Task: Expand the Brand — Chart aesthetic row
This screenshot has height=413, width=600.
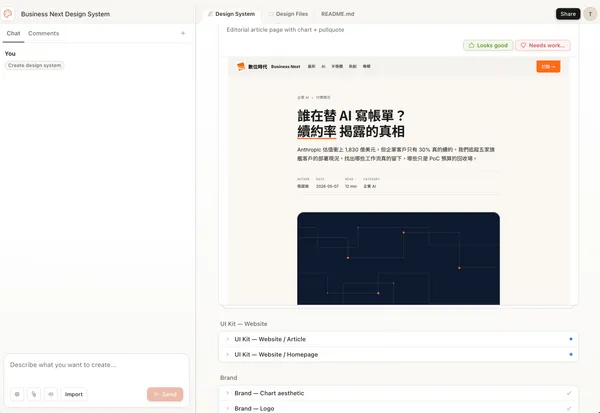Action: (x=227, y=393)
